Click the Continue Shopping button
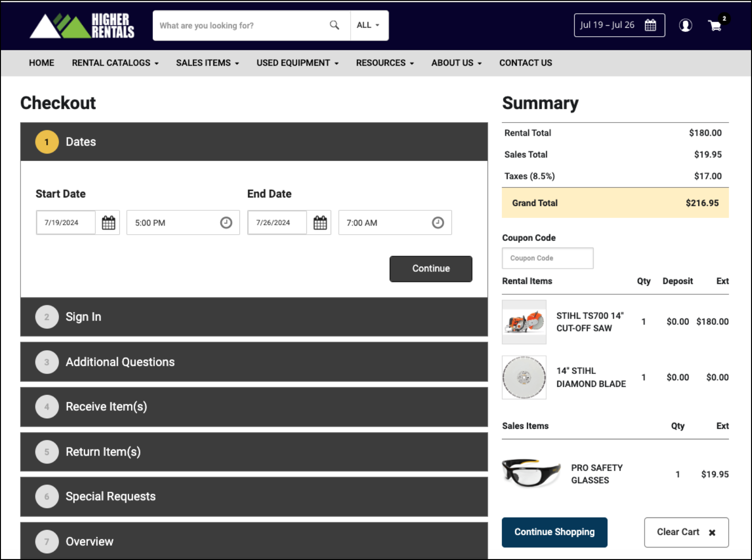This screenshot has height=560, width=752. [554, 532]
